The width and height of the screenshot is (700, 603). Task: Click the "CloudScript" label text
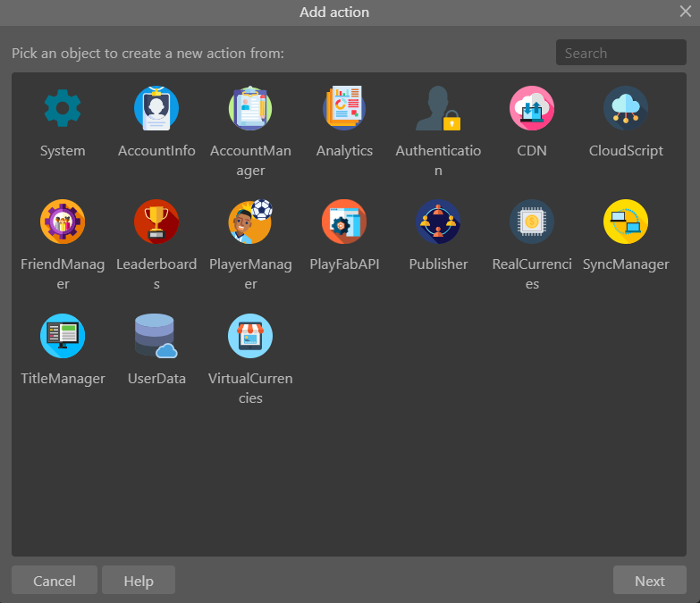pyautogui.click(x=626, y=151)
